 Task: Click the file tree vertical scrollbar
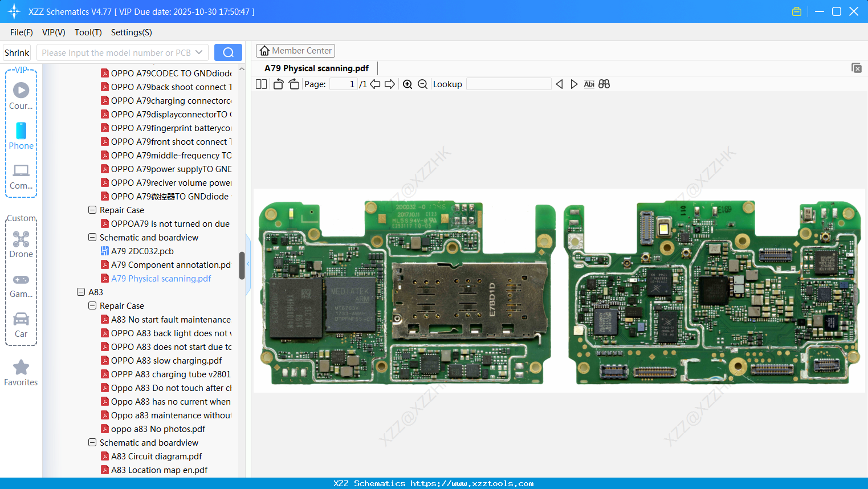[x=242, y=266]
